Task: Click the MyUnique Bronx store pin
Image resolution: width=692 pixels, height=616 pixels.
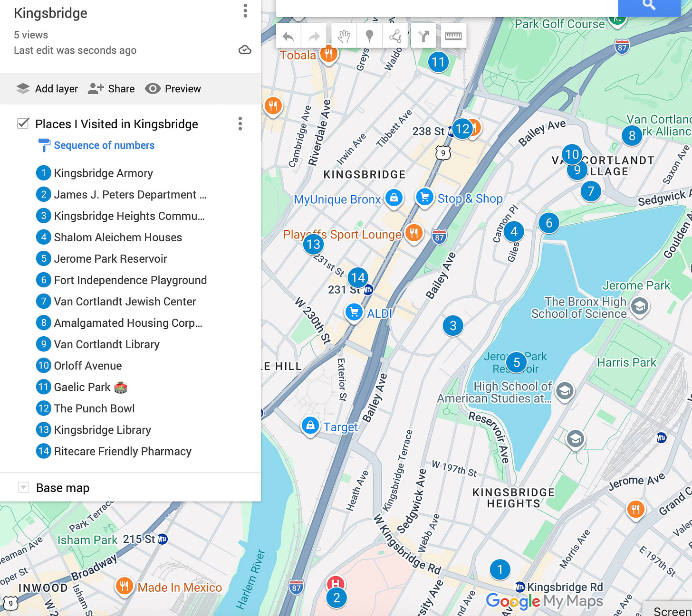Action: pyautogui.click(x=394, y=198)
